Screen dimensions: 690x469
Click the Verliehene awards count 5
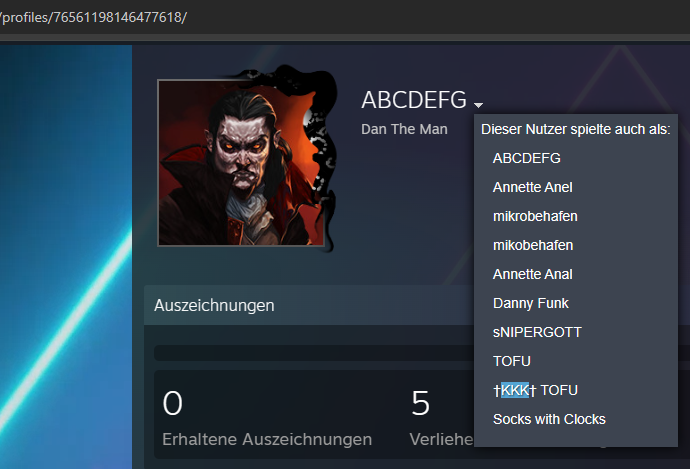click(420, 403)
